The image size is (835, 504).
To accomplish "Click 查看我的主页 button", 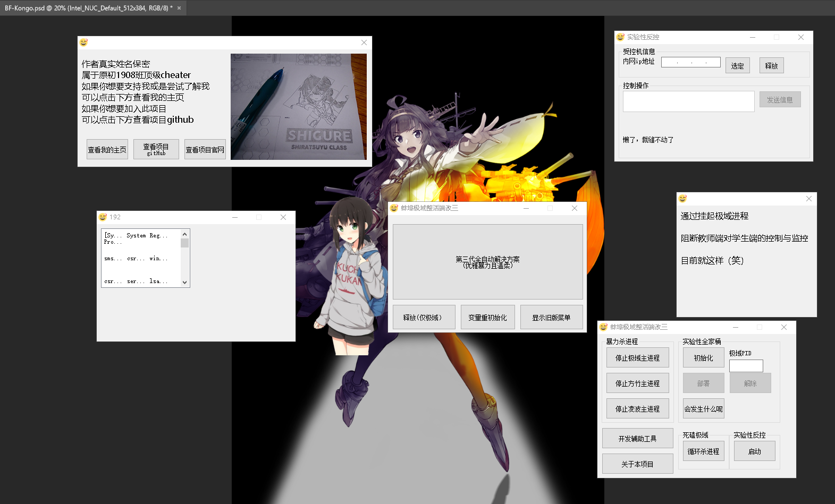I will [107, 150].
